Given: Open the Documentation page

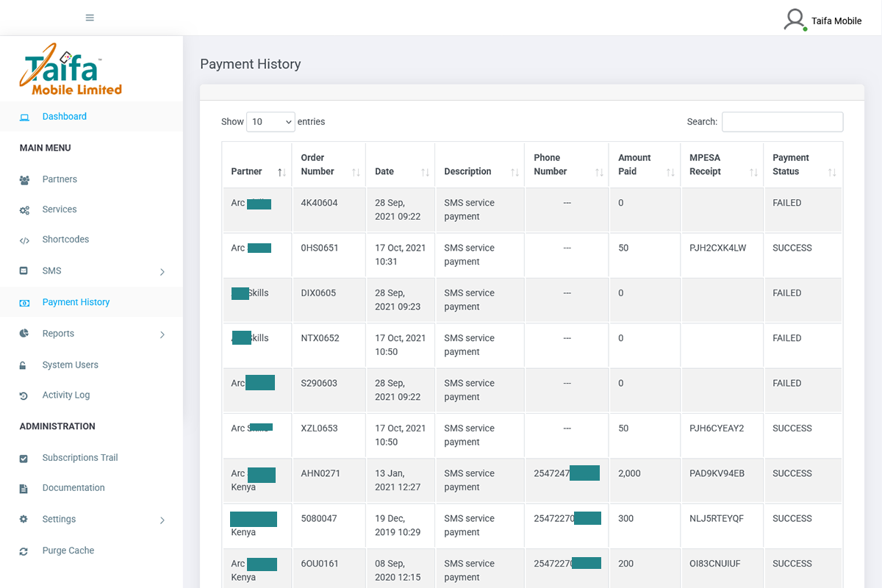Looking at the screenshot, I should pyautogui.click(x=72, y=487).
